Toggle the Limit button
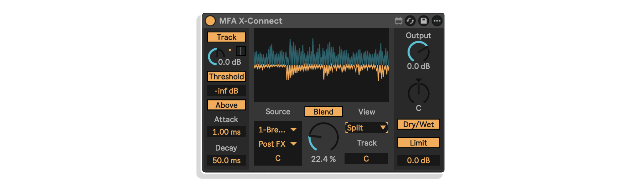 [x=418, y=143]
